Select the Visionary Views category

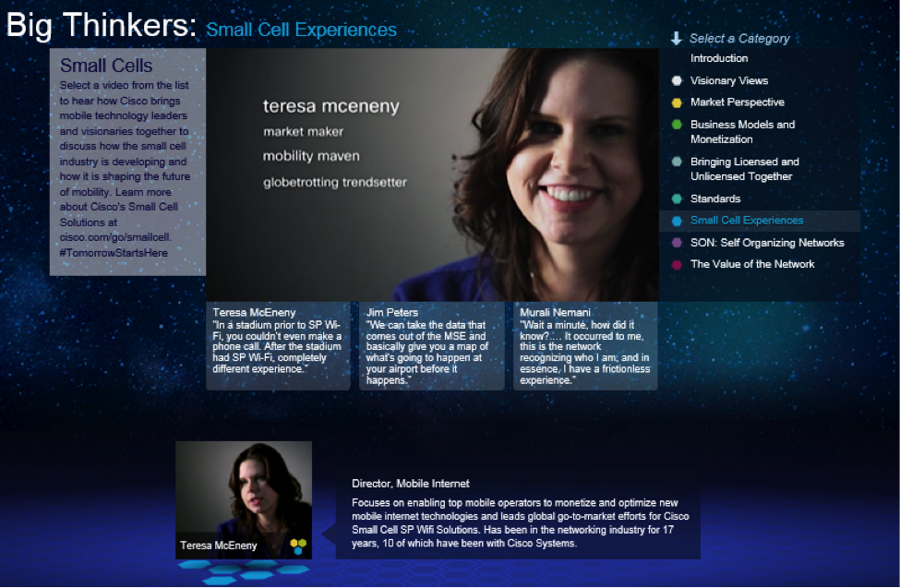click(729, 80)
